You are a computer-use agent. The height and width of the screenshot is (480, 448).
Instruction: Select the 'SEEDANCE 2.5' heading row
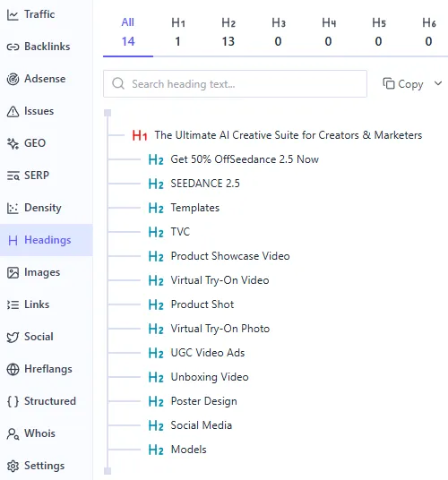coord(205,184)
